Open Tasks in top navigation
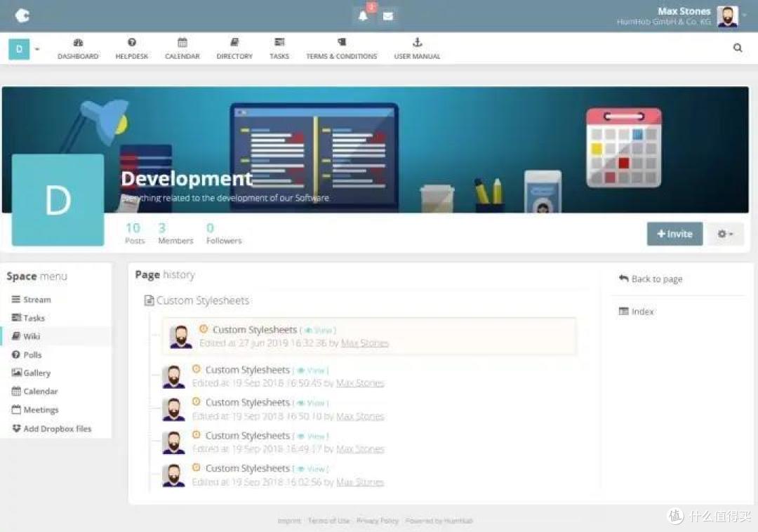The height and width of the screenshot is (532, 758). tap(279, 49)
